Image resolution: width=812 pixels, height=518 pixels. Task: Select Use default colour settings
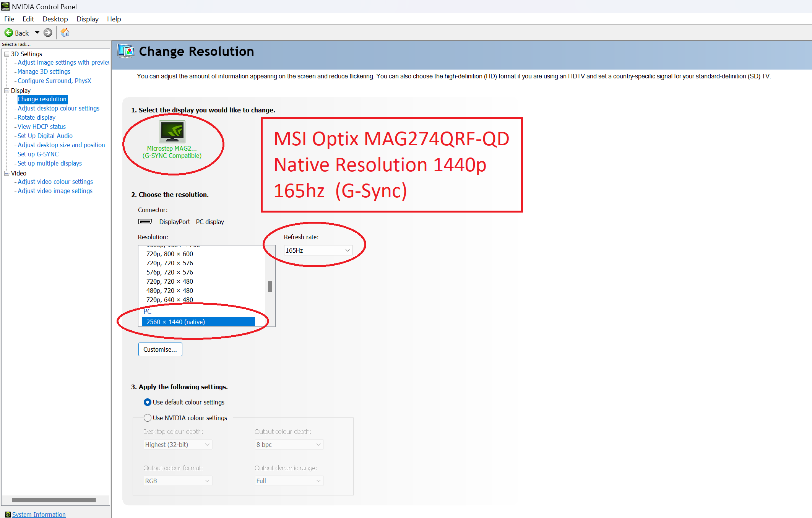click(148, 402)
